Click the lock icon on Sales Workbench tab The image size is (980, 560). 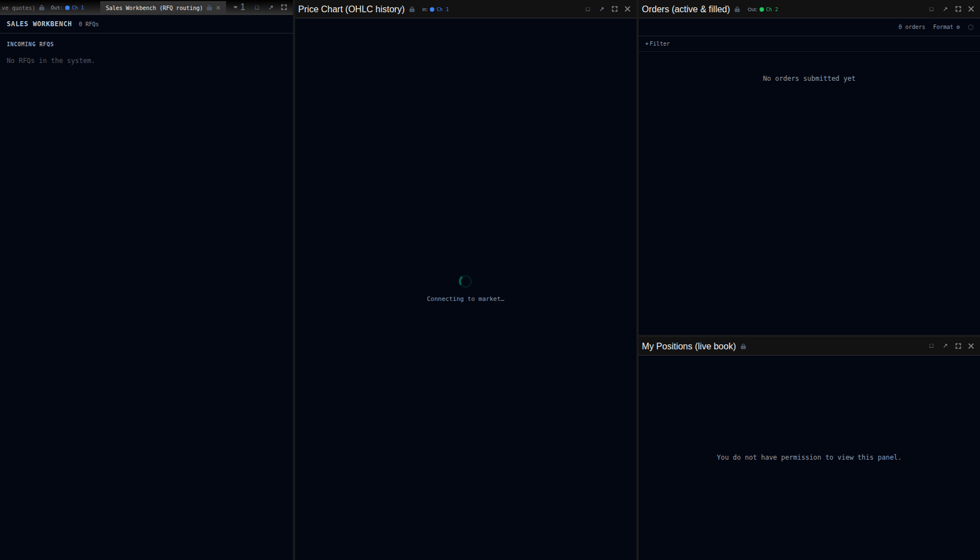click(209, 8)
